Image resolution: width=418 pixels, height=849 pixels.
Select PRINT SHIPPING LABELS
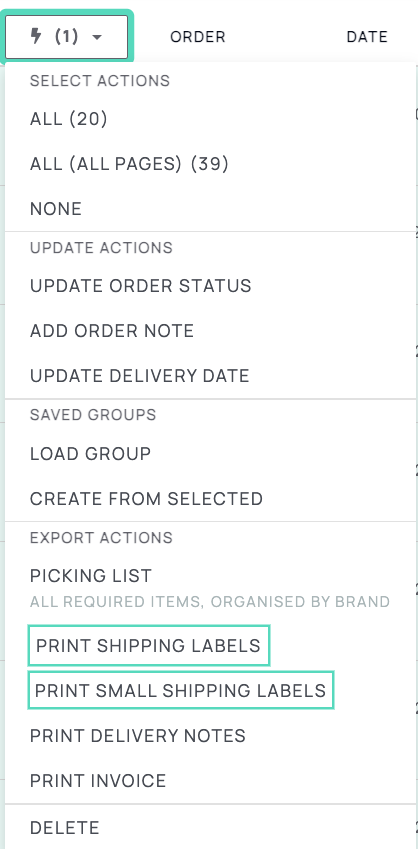(x=148, y=645)
